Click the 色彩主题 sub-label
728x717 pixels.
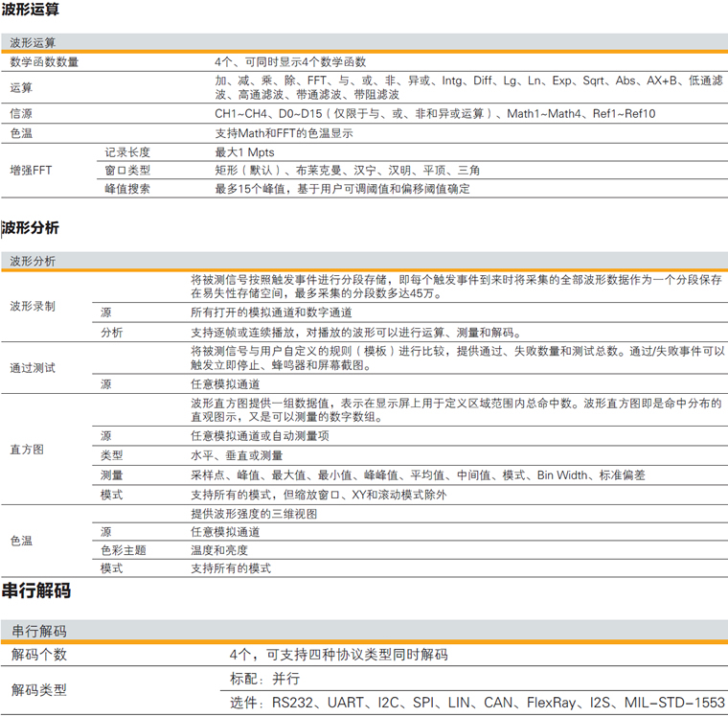click(x=124, y=550)
